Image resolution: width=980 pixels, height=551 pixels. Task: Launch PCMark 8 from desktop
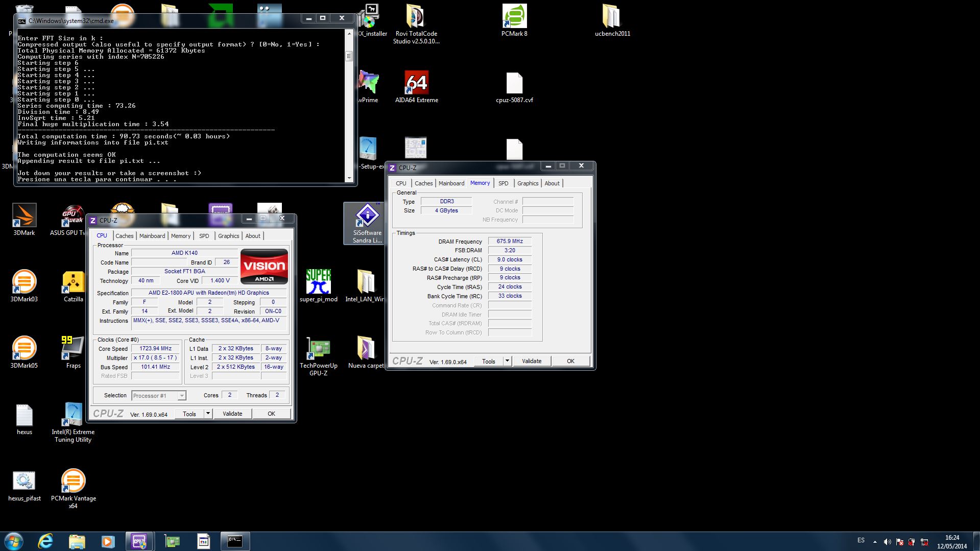pyautogui.click(x=514, y=20)
